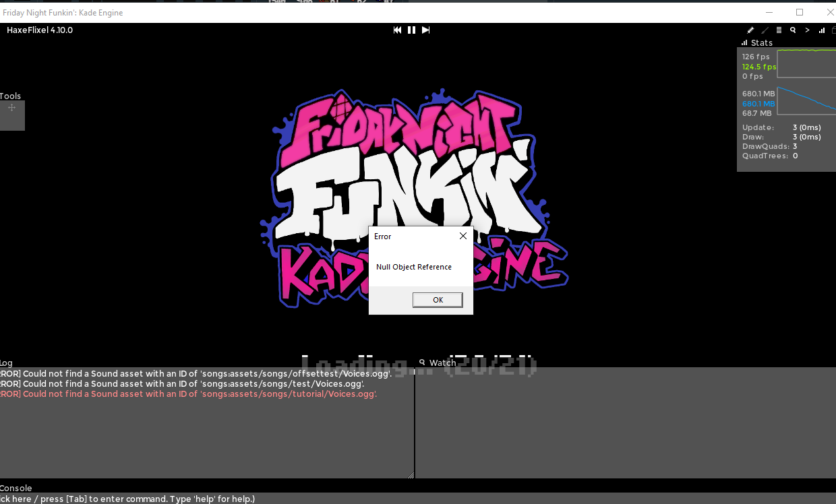Dismiss the Error dialog with its X

click(x=462, y=236)
